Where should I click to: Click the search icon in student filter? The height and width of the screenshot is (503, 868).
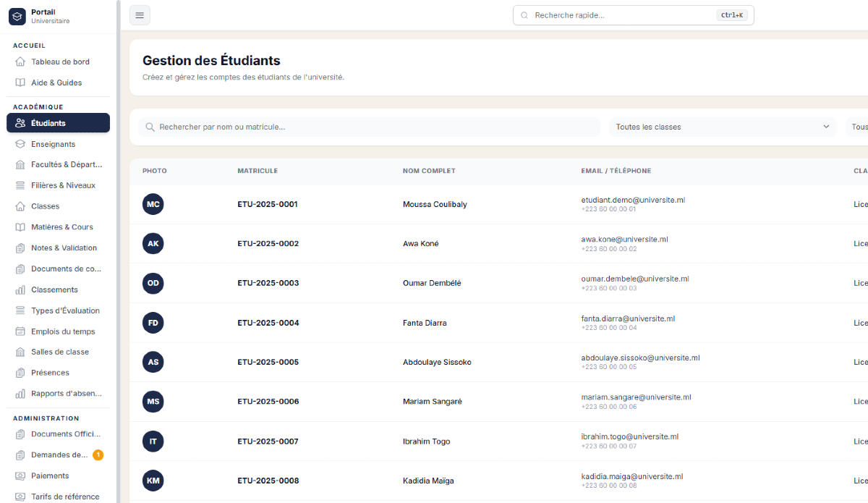(150, 127)
